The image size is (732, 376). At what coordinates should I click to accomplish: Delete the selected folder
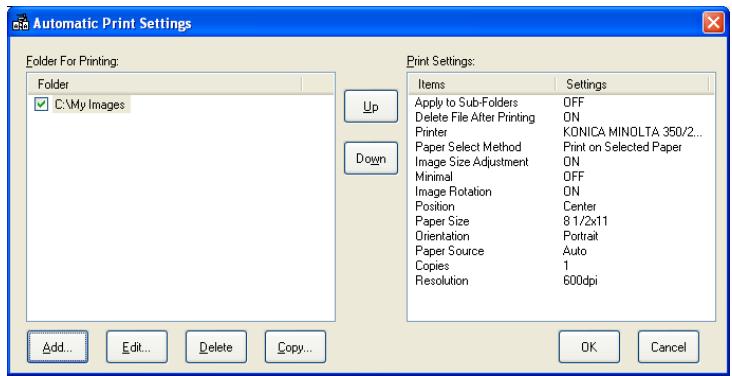pyautogui.click(x=216, y=347)
